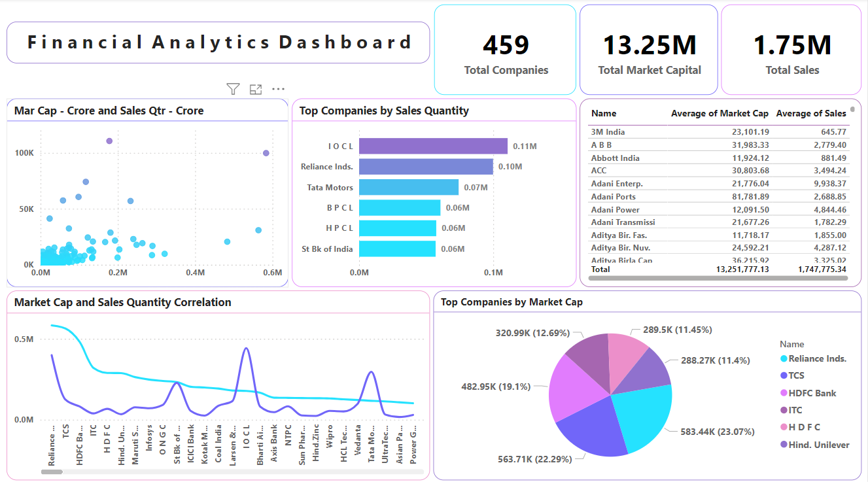Select HDFC Bank legend entry
The width and height of the screenshot is (868, 482).
point(812,393)
